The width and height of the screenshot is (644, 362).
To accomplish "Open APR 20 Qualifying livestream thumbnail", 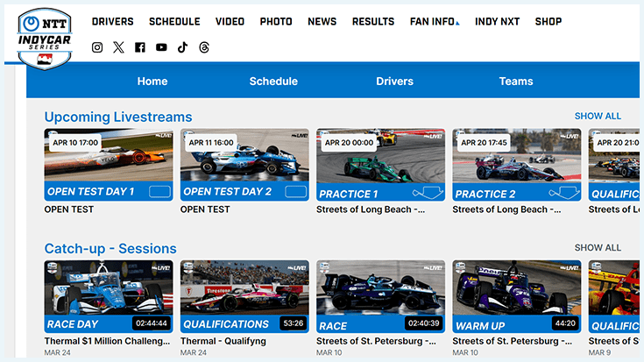I will click(x=614, y=165).
